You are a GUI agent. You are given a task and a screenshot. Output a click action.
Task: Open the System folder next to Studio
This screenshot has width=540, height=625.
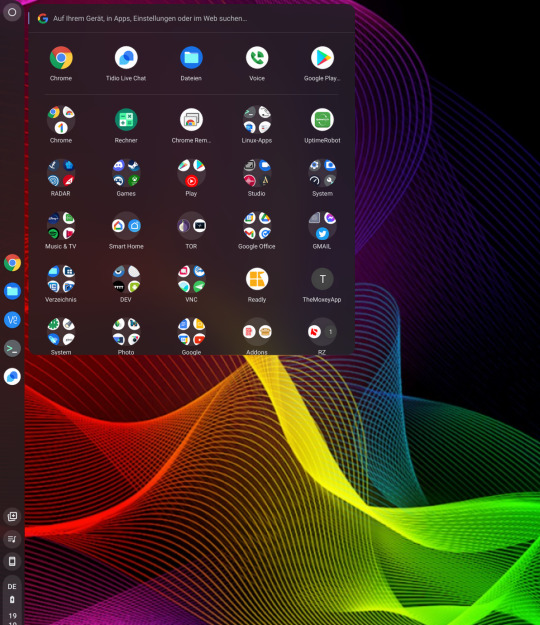click(322, 173)
